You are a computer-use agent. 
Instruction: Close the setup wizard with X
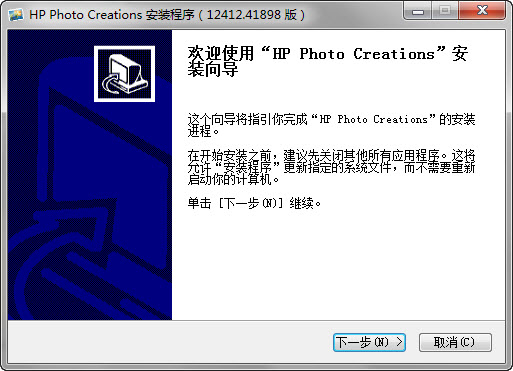[482, 11]
